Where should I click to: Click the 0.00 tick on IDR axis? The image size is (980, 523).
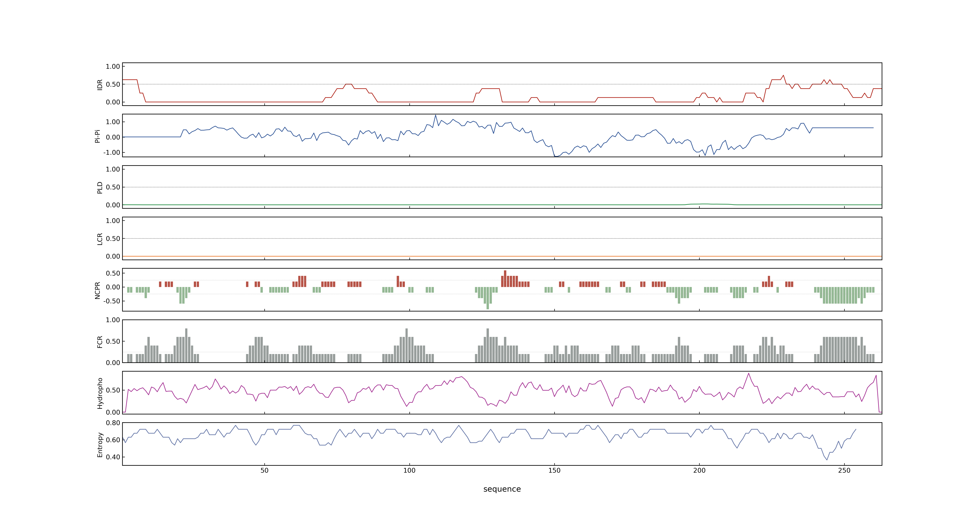[113, 102]
